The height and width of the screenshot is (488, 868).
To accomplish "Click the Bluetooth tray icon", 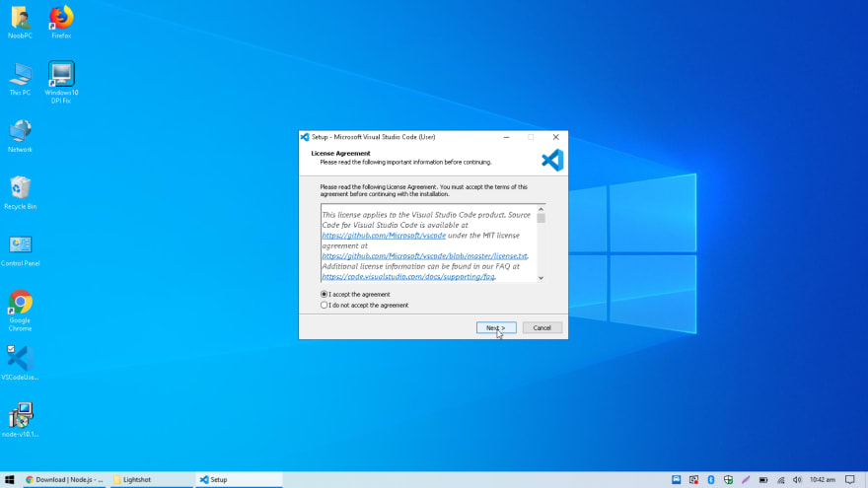I will tap(711, 480).
